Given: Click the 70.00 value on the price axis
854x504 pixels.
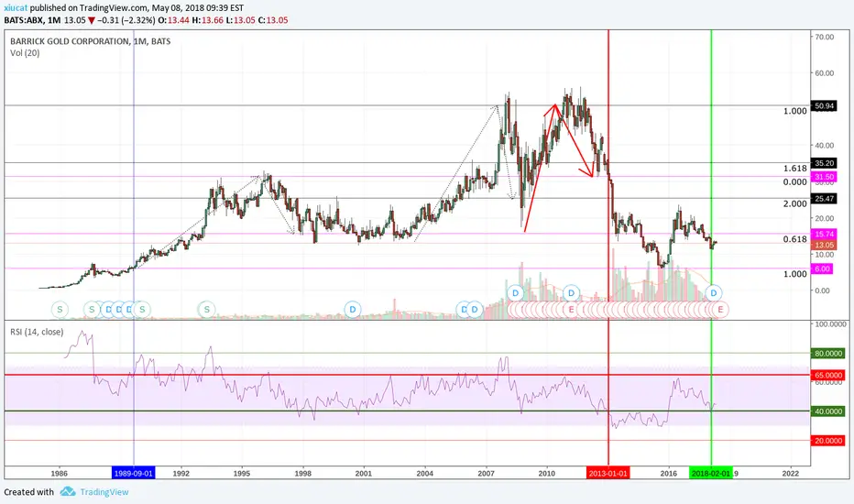Looking at the screenshot, I should tap(824, 37).
